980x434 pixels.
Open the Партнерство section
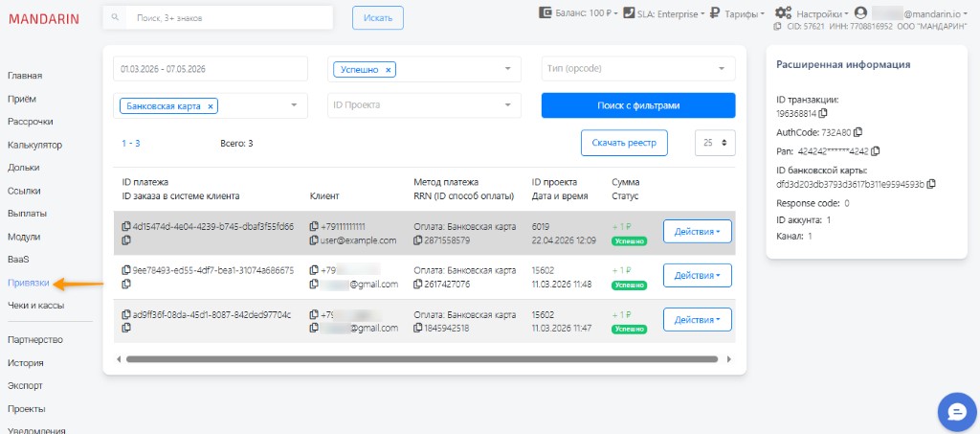pos(35,339)
